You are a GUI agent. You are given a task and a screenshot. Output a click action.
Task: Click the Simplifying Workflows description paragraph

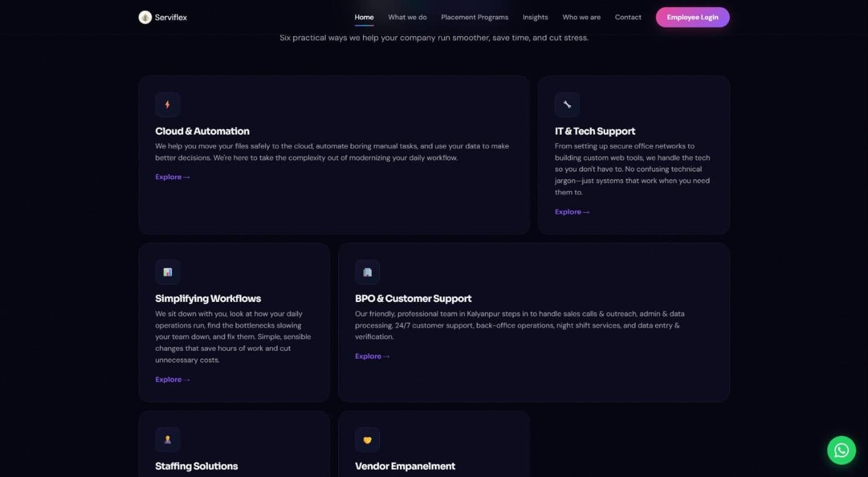tap(234, 337)
